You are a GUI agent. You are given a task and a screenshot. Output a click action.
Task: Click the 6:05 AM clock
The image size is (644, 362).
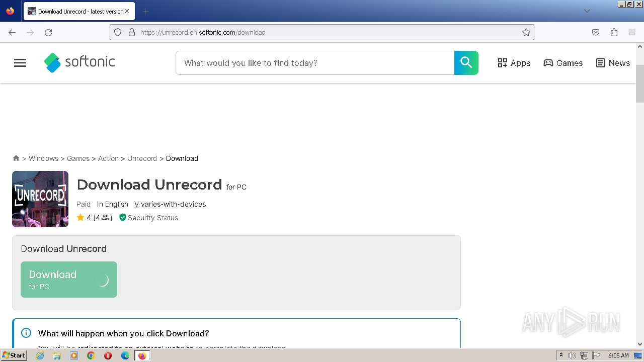[618, 355]
